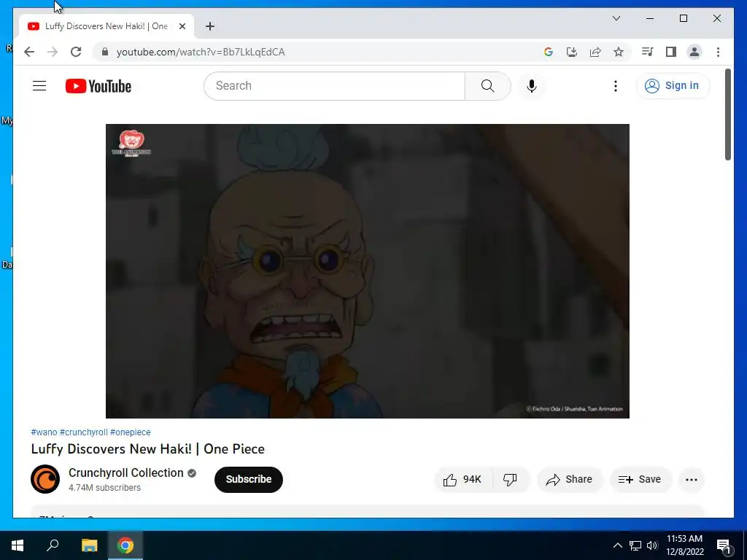
Task: Bookmark this page with the star icon
Action: (619, 52)
